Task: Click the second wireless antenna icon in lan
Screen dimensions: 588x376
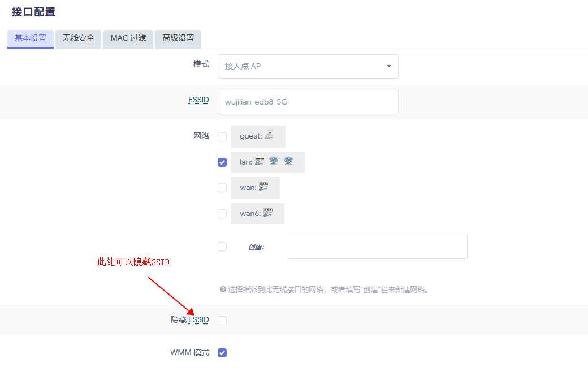Action: tap(288, 161)
